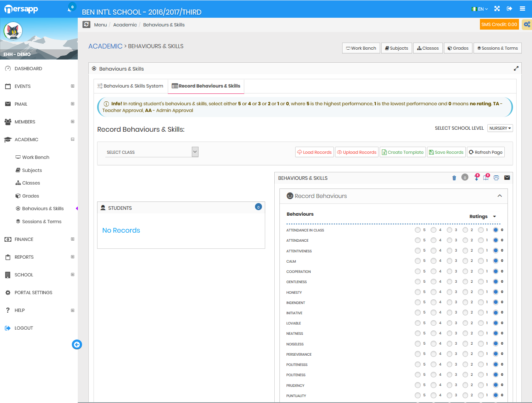Click the user avatar picture in the sidebar
The height and width of the screenshot is (403, 532).
point(13,31)
